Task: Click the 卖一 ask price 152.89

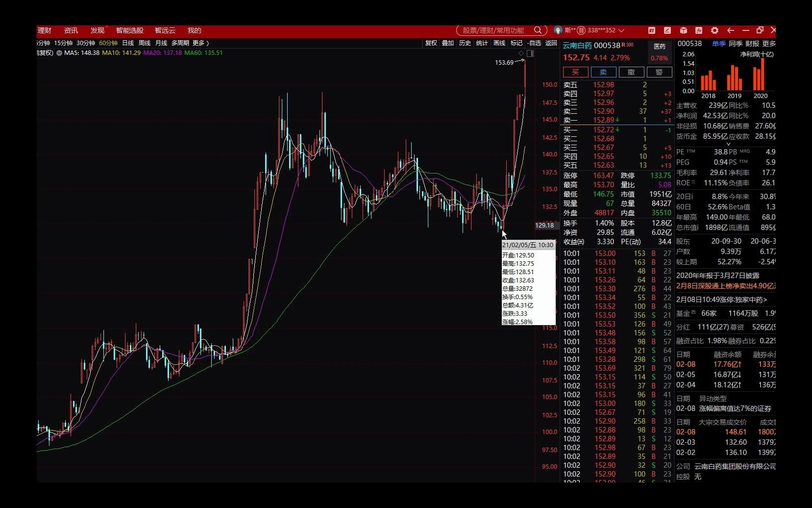Action: 603,120
